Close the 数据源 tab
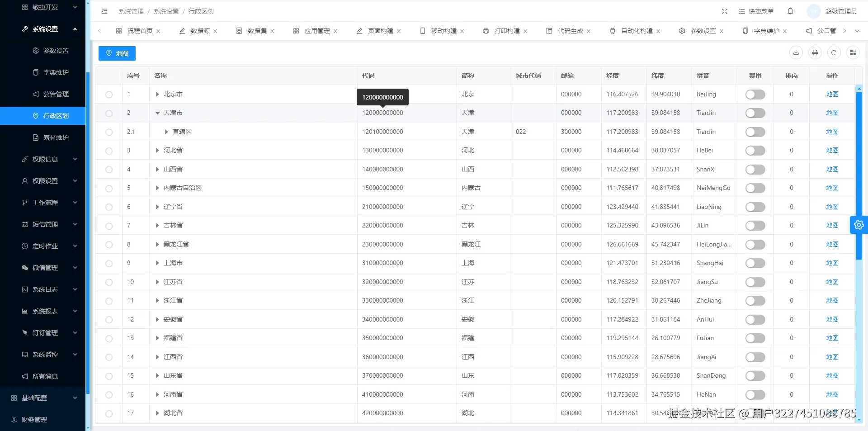This screenshot has width=868, height=431. point(215,31)
